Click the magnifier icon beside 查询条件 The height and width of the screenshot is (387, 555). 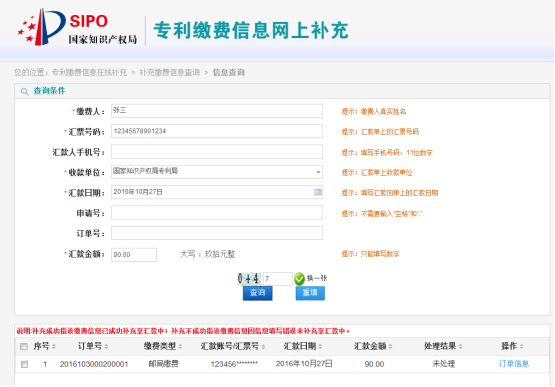coord(24,92)
